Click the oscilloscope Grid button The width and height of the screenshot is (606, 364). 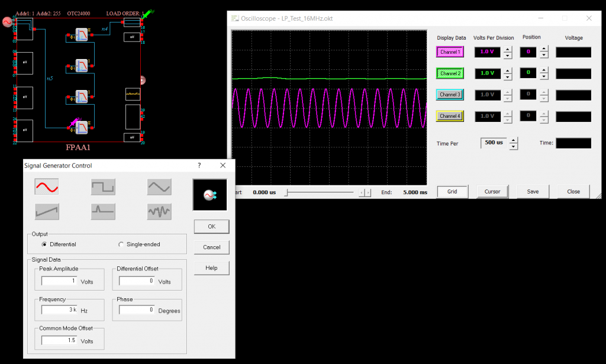pyautogui.click(x=452, y=191)
